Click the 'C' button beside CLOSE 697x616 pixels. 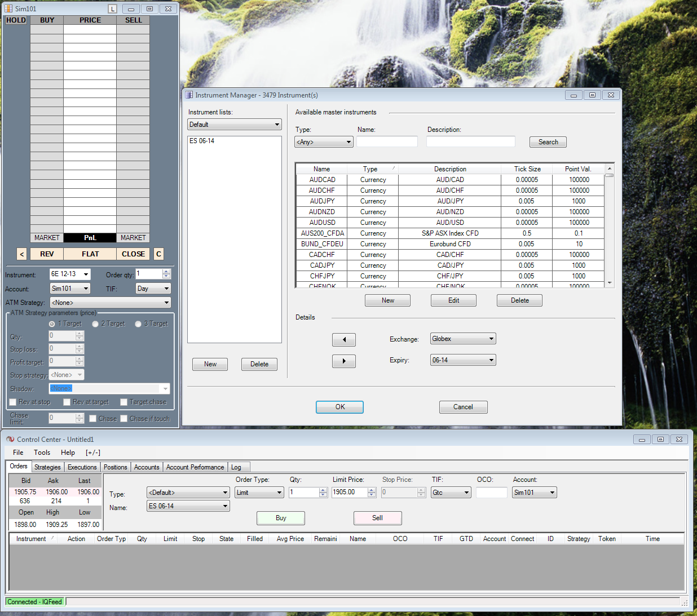[x=158, y=254]
